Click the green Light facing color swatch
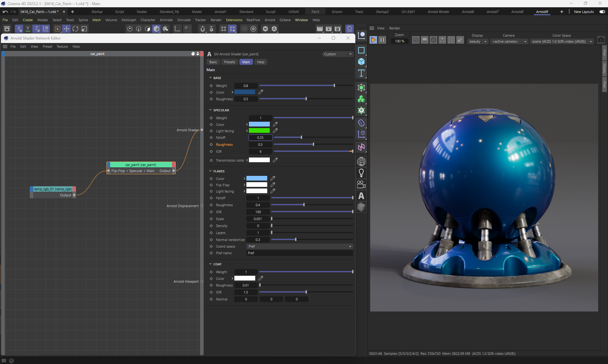608x364 pixels. [259, 131]
